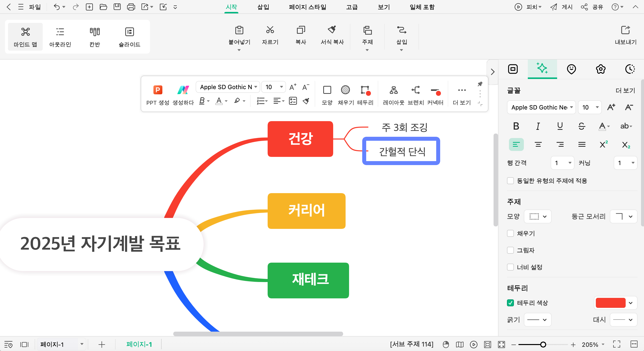Screen dimensions: 644x351
Task: Enable the 너비 설정 checkbox
Action: (x=510, y=267)
